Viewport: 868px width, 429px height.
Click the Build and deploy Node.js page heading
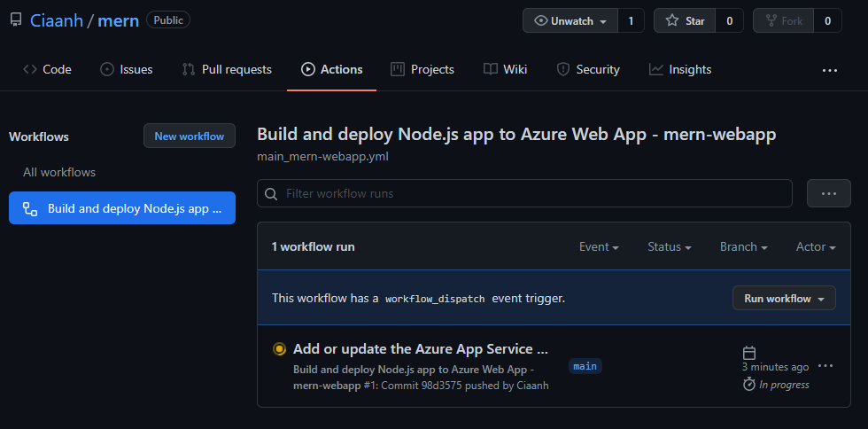pyautogui.click(x=516, y=135)
